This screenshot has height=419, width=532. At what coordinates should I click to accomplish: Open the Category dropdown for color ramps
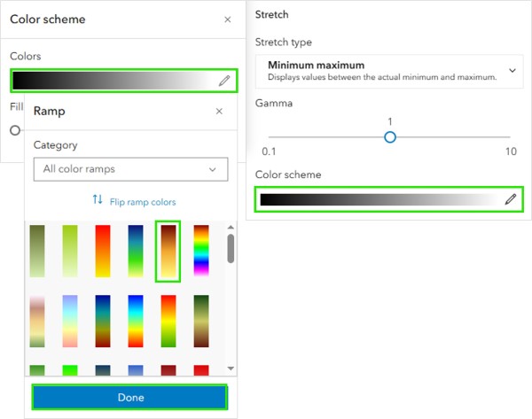[129, 169]
